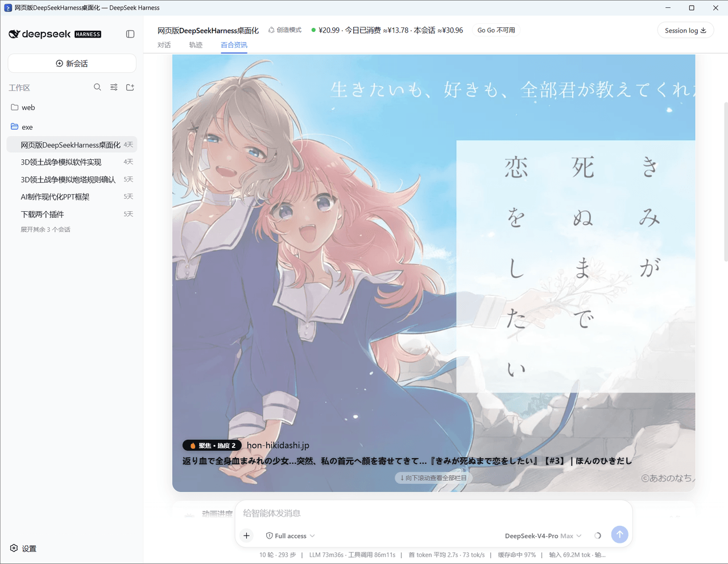Collapse the sidebar panel icon
The image size is (728, 564).
[130, 34]
